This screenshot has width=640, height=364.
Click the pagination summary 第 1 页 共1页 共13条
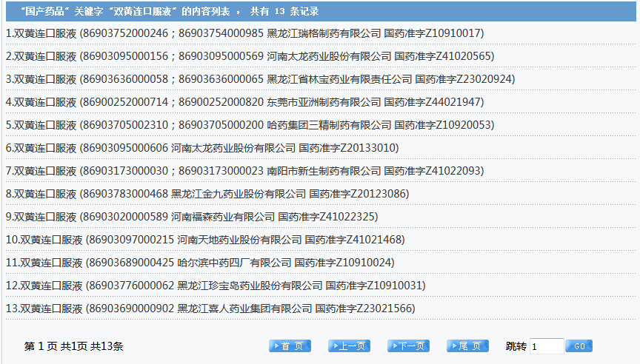click(74, 346)
